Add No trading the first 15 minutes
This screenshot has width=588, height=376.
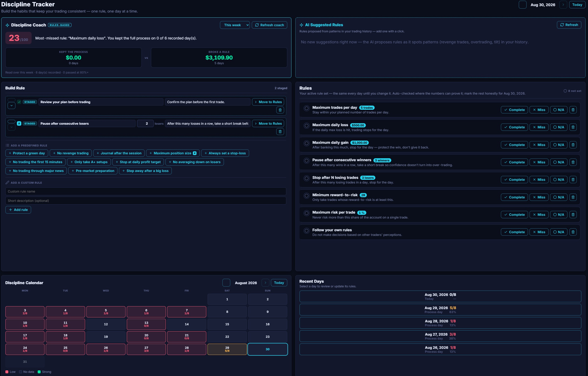click(x=35, y=162)
